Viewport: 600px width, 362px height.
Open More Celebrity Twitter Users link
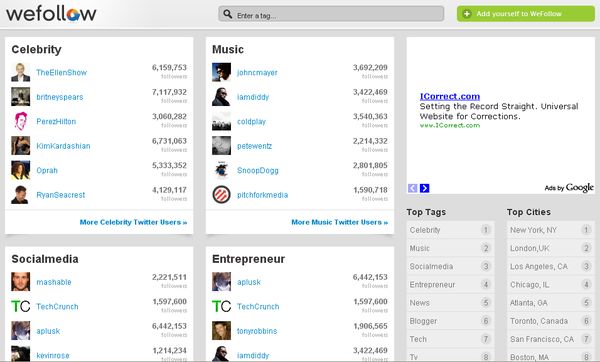pos(133,222)
